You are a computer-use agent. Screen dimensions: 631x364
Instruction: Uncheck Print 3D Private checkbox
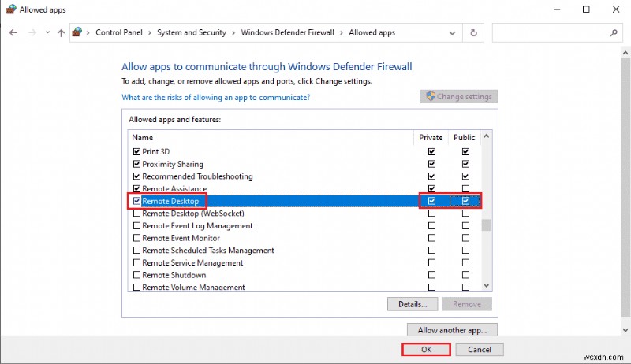click(431, 151)
